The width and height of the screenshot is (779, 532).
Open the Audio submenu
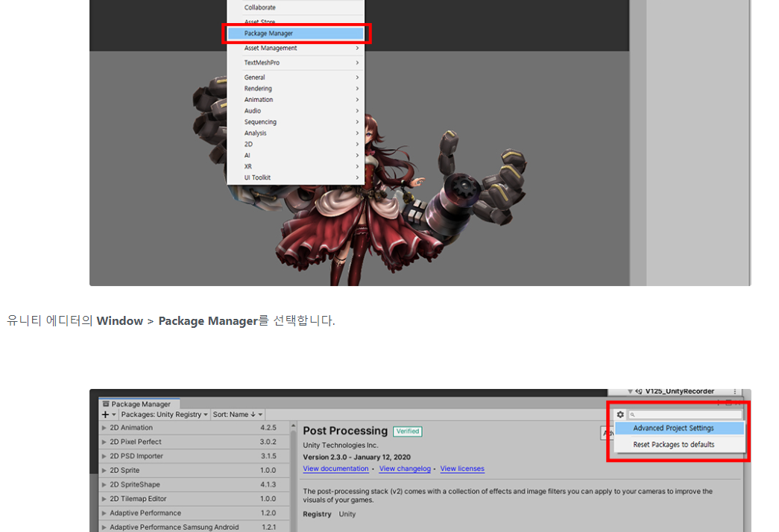point(296,111)
